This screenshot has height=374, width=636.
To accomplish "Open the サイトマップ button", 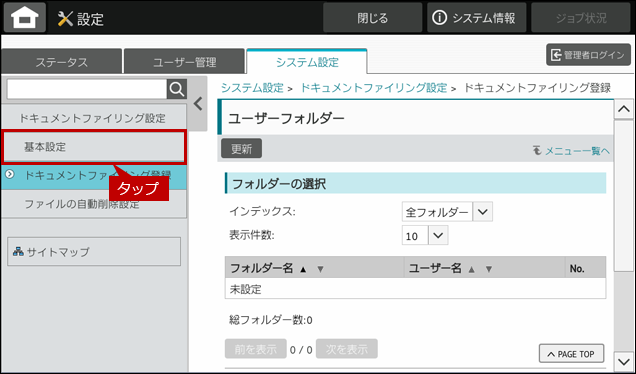I will click(x=94, y=251).
